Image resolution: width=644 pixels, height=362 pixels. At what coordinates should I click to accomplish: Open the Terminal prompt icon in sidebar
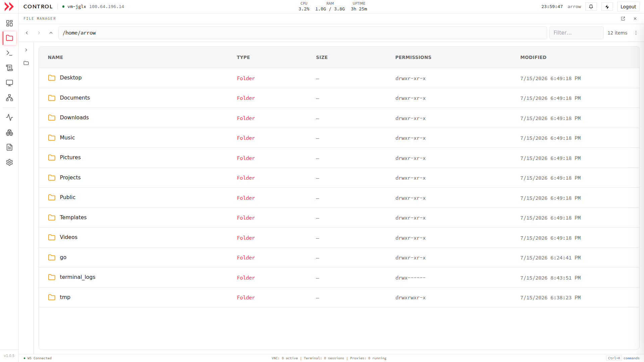(9, 53)
